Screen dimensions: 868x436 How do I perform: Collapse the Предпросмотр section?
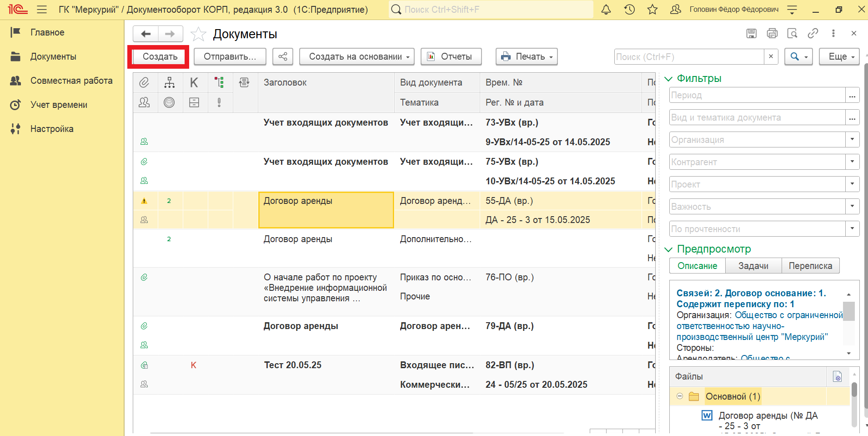pyautogui.click(x=668, y=249)
